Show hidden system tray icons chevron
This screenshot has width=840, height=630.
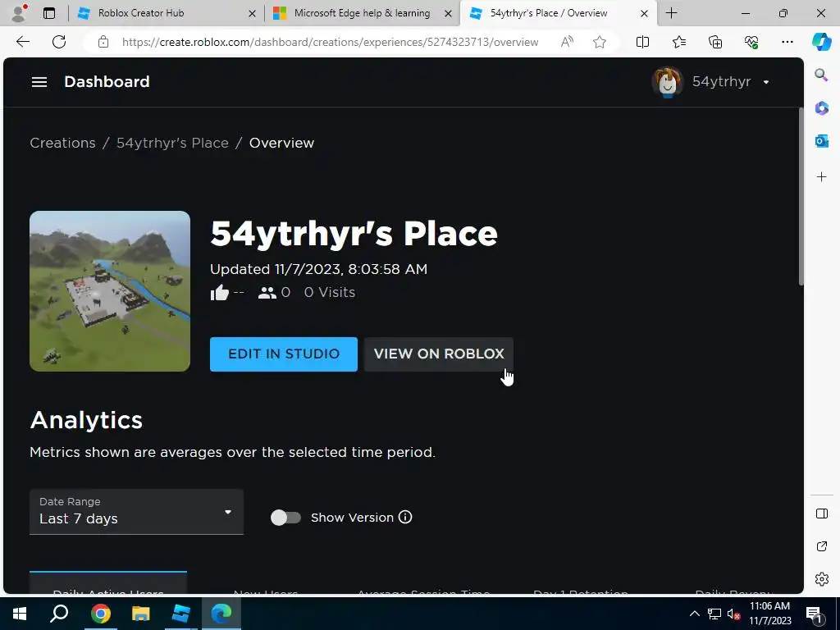694,614
